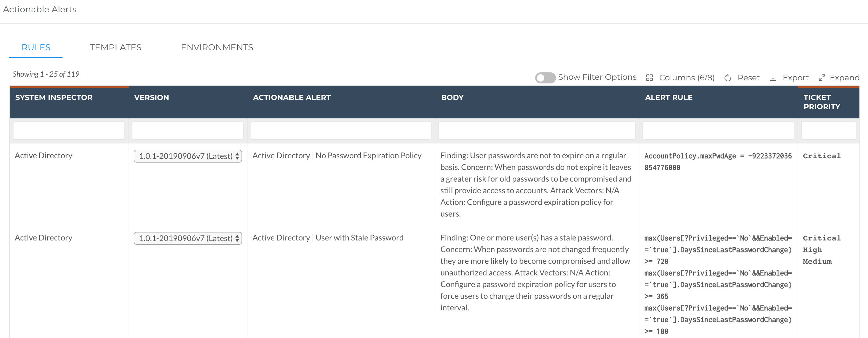Viewport: 868px width, 338px height.
Task: Click the Expand diagonal arrows icon
Action: click(x=822, y=77)
